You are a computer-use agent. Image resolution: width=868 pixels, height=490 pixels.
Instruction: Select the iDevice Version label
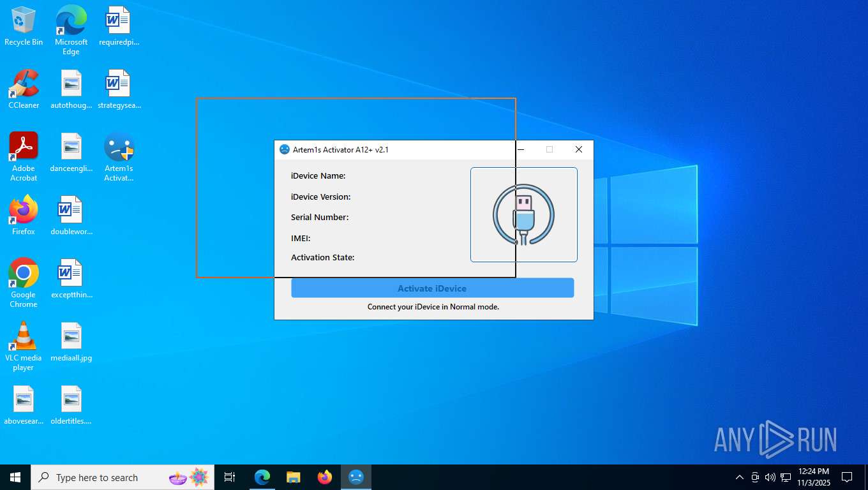click(321, 197)
